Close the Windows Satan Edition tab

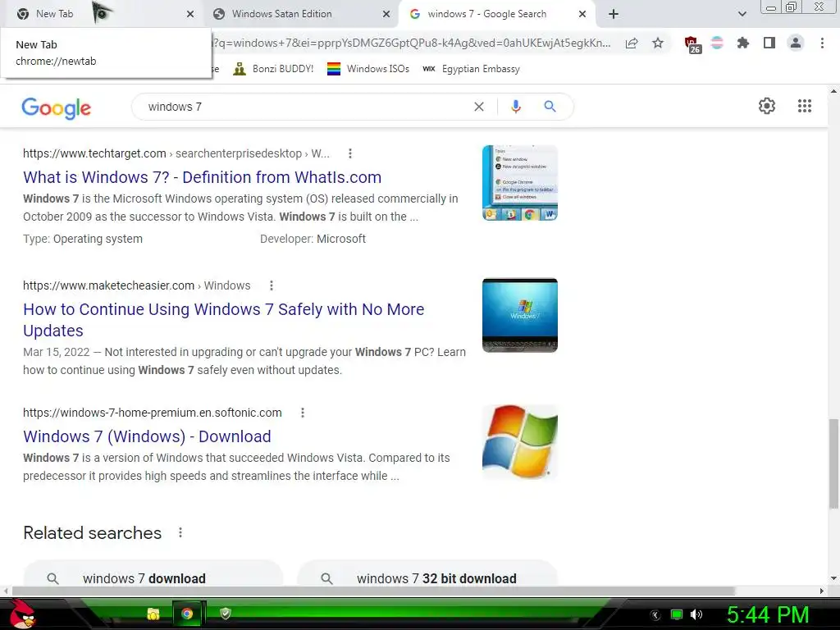coord(386,15)
